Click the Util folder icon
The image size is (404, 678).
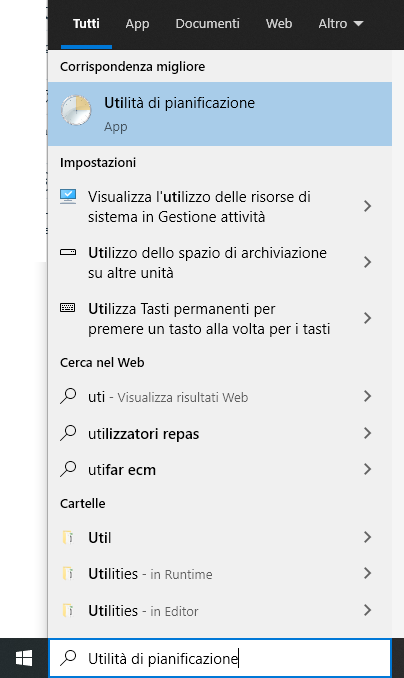pos(68,537)
